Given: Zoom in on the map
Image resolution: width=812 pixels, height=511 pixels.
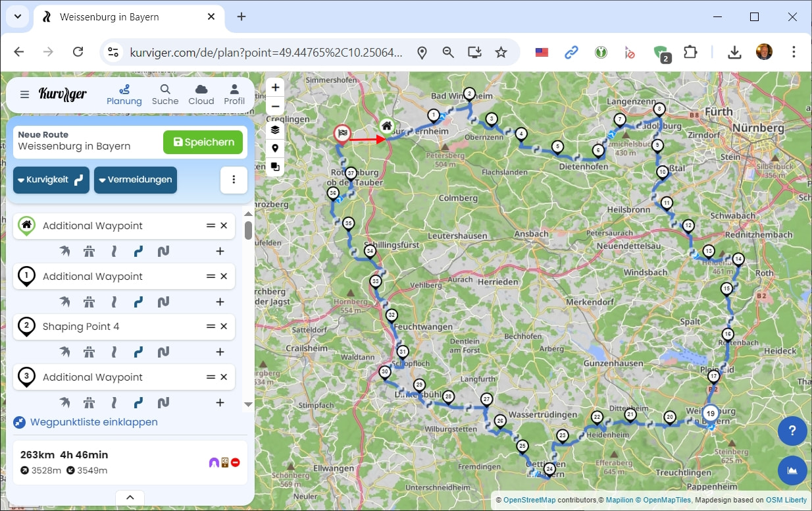Looking at the screenshot, I should 275,88.
